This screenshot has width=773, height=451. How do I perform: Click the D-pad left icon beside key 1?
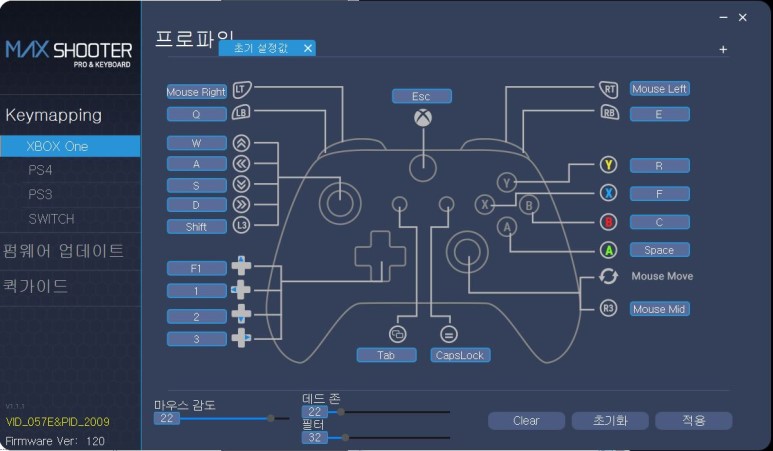click(x=241, y=289)
